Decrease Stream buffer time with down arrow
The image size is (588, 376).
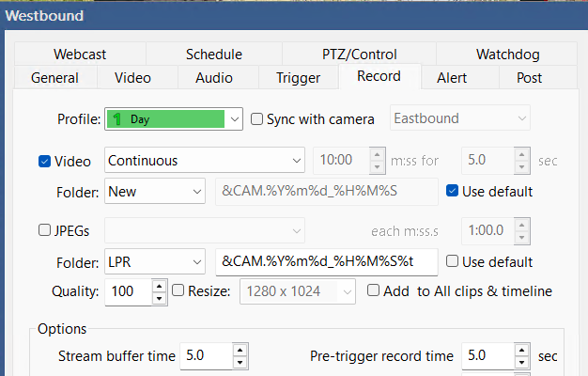click(240, 363)
